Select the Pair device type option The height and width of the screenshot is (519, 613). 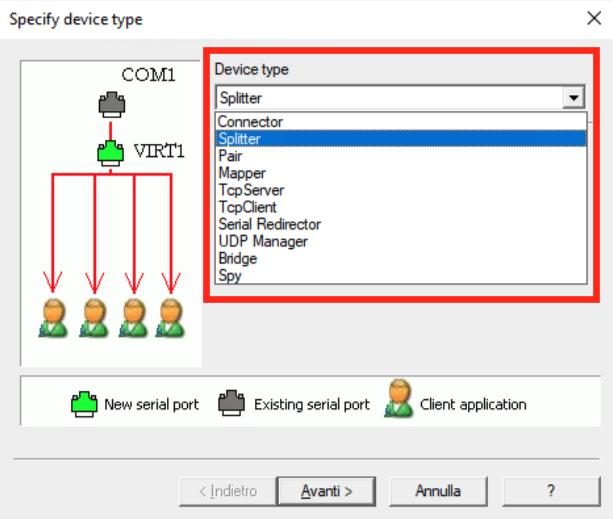(x=230, y=156)
